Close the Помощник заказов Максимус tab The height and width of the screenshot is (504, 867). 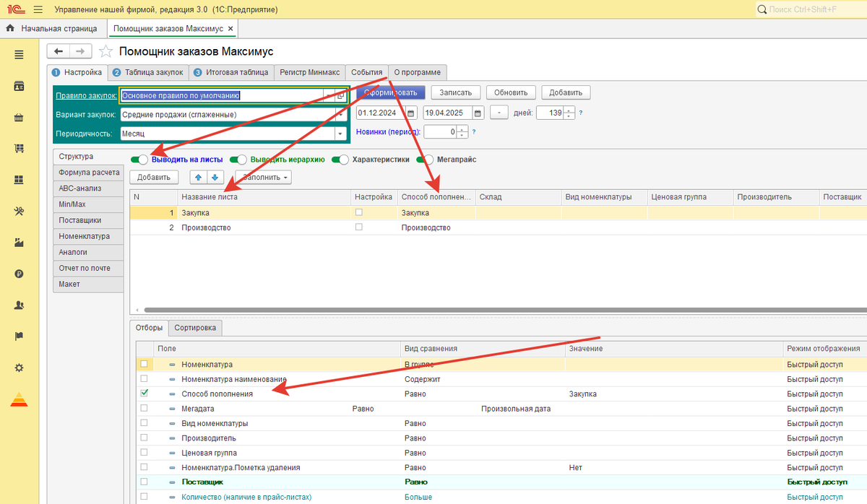(230, 29)
